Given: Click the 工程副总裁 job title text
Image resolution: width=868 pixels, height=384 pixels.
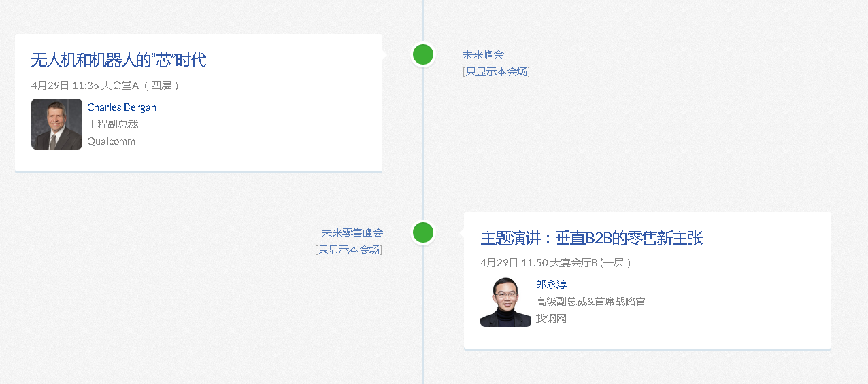Looking at the screenshot, I should click(x=113, y=124).
